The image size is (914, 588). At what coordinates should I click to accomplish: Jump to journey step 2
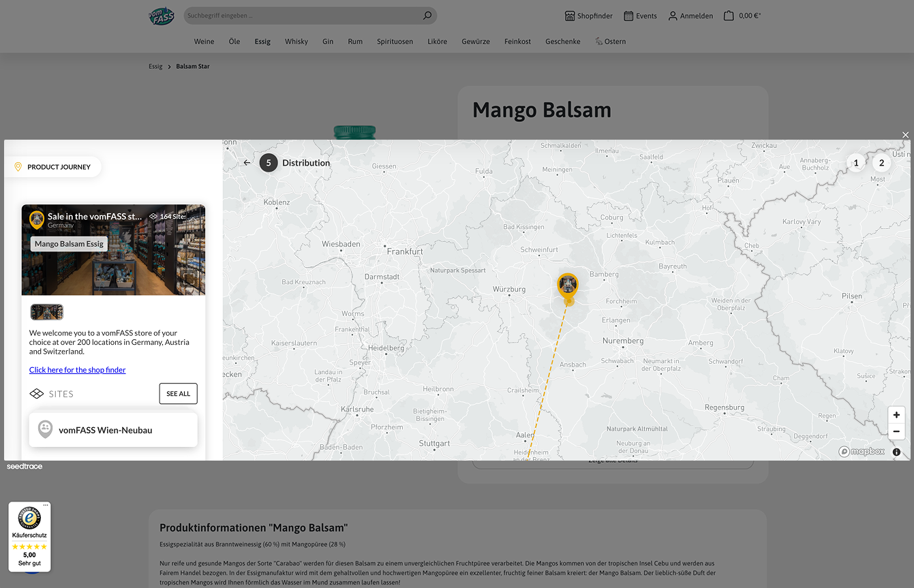coord(881,163)
